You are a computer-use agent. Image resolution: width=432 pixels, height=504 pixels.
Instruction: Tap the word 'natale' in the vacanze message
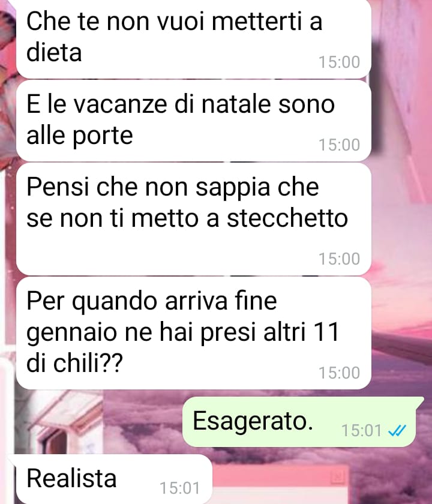coord(236,104)
